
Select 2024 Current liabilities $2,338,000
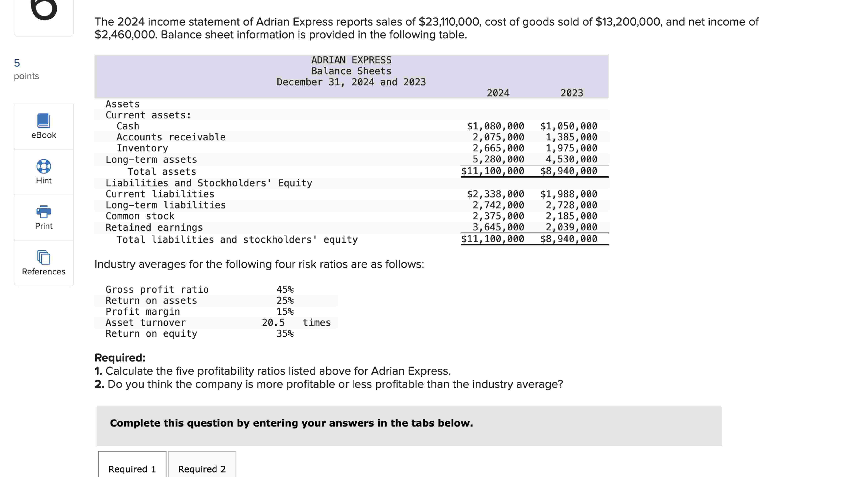(495, 194)
